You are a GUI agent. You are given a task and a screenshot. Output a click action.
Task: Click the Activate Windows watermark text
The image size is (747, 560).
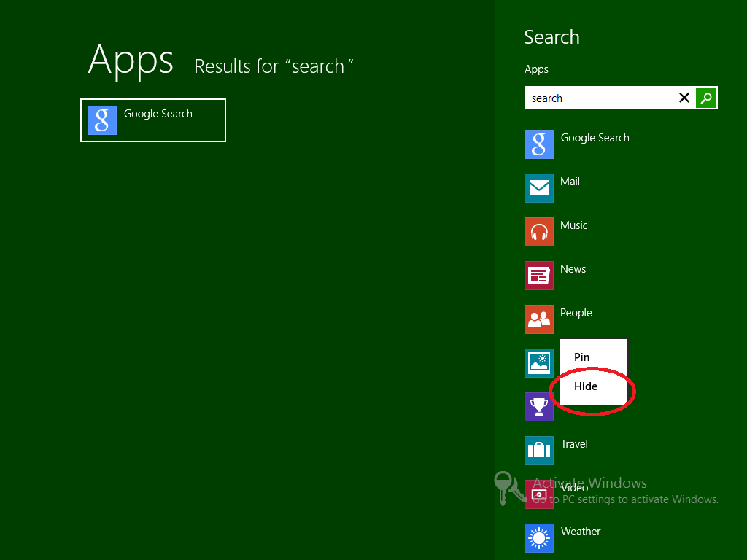pos(589,483)
